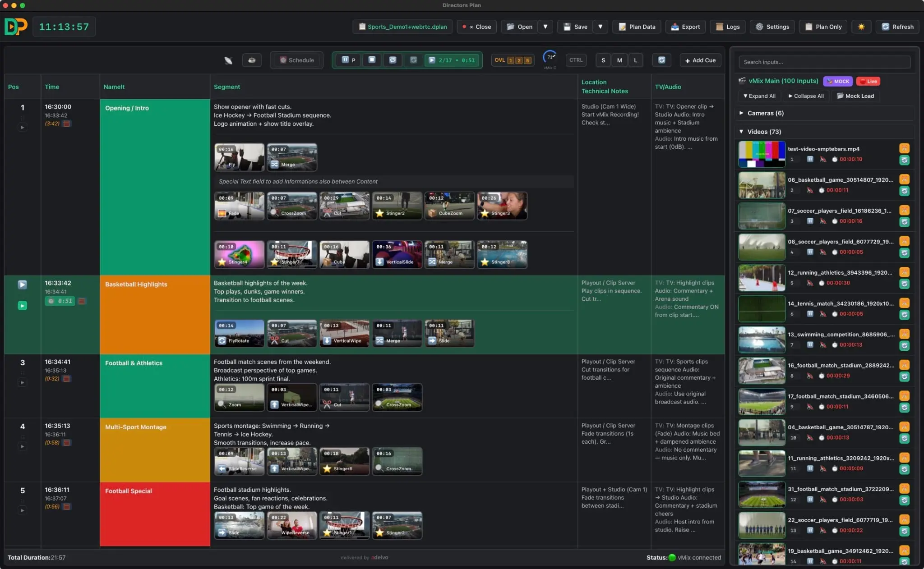Switch to Plan Only view

[823, 27]
